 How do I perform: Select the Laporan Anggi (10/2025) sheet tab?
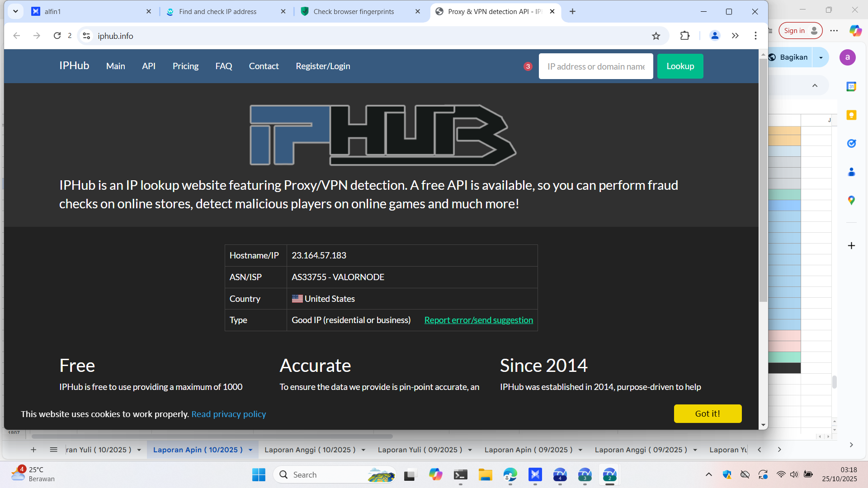(310, 450)
